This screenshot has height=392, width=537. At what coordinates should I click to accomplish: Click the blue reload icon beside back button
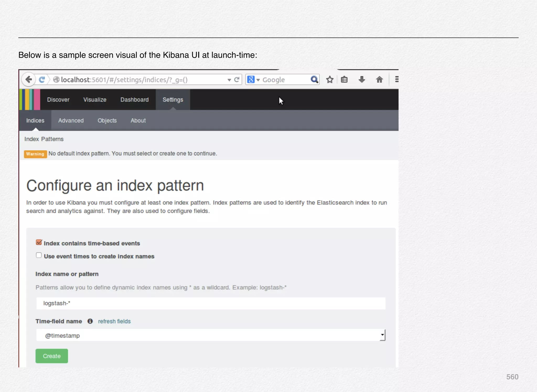tap(42, 80)
